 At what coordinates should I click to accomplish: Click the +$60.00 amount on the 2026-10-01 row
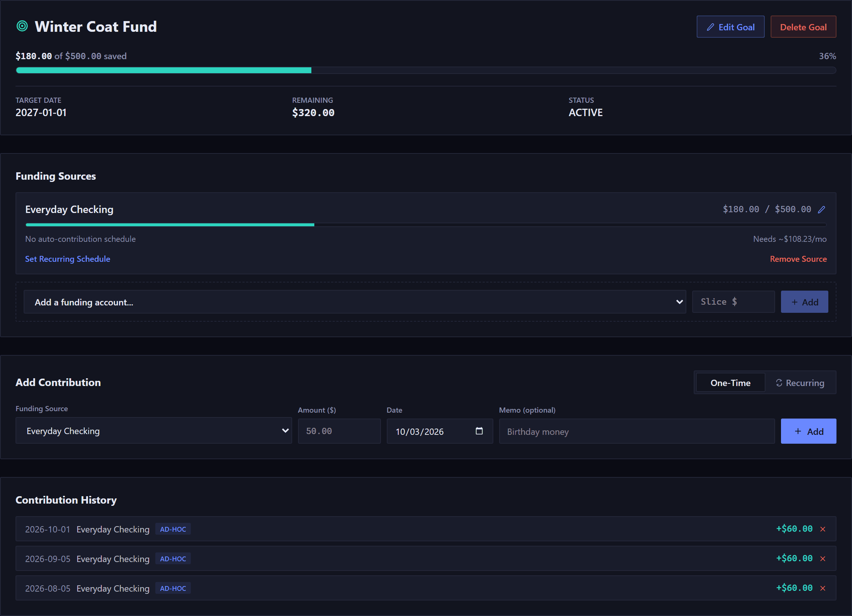(794, 529)
